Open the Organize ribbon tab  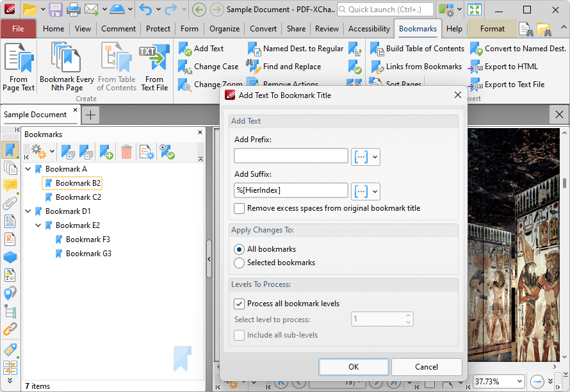point(224,29)
